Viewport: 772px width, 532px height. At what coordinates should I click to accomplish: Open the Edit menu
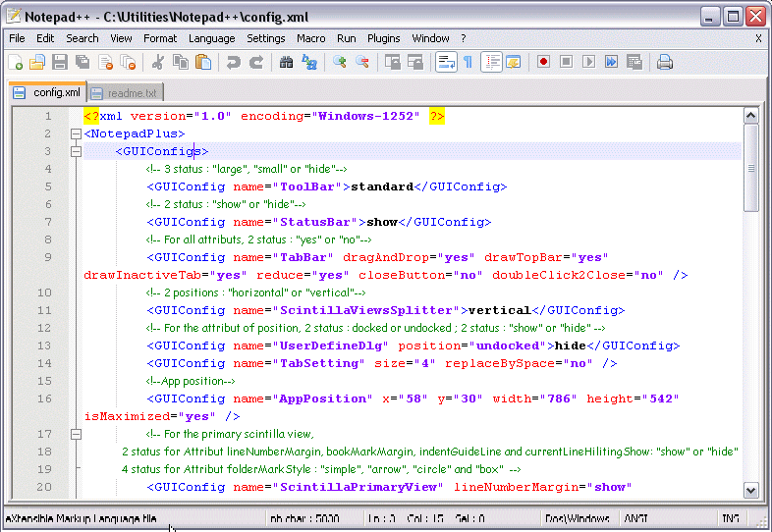tap(45, 38)
